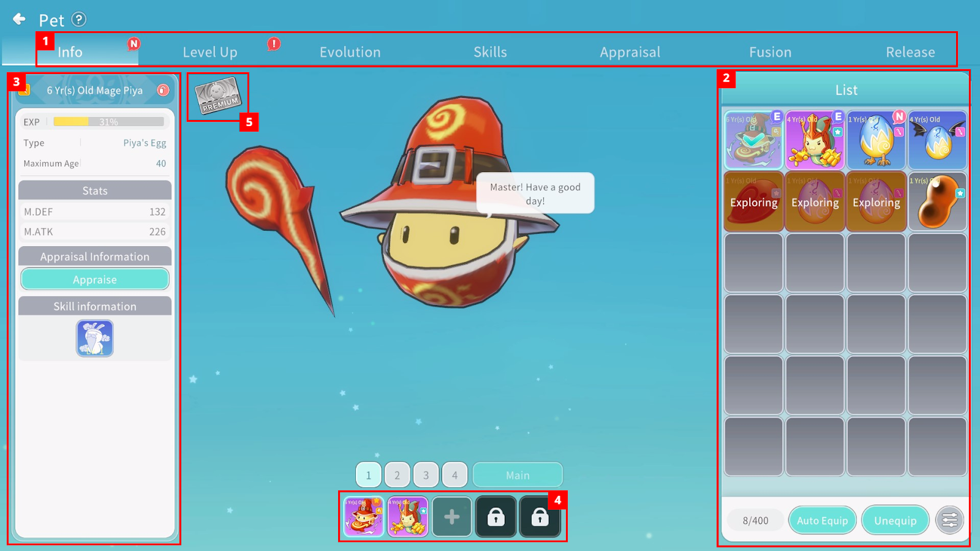Select the equipped Mage Piya slot thumbnail
Image resolution: width=980 pixels, height=551 pixels.
click(x=364, y=517)
